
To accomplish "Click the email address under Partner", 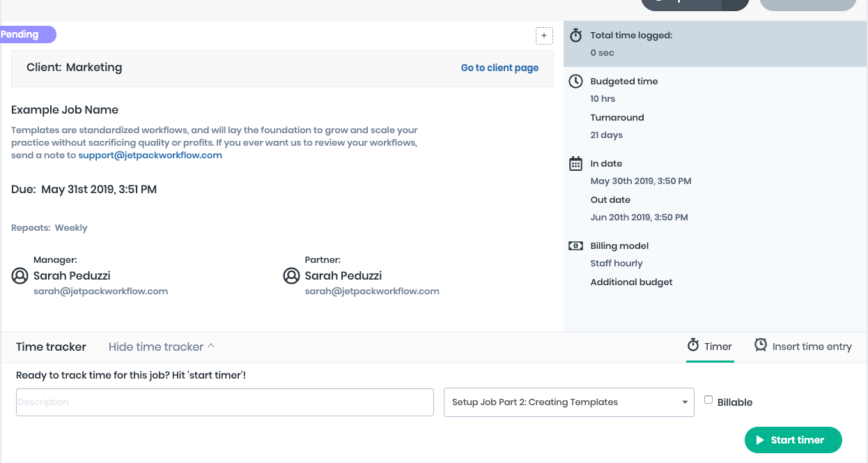I will click(372, 291).
